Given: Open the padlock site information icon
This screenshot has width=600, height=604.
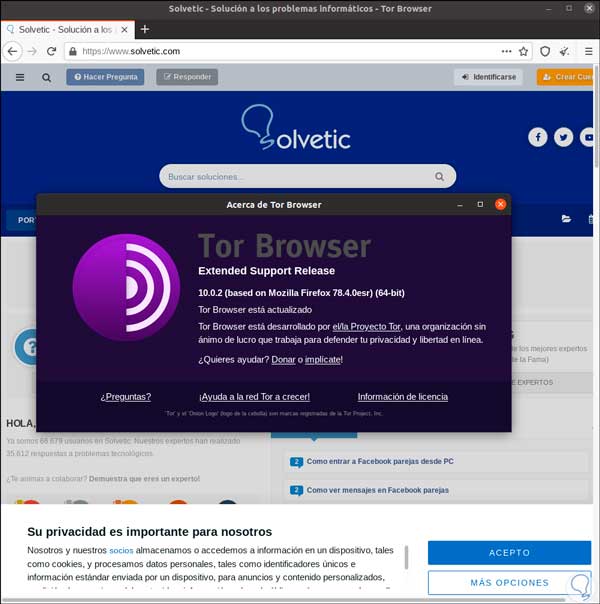Looking at the screenshot, I should 73,51.
